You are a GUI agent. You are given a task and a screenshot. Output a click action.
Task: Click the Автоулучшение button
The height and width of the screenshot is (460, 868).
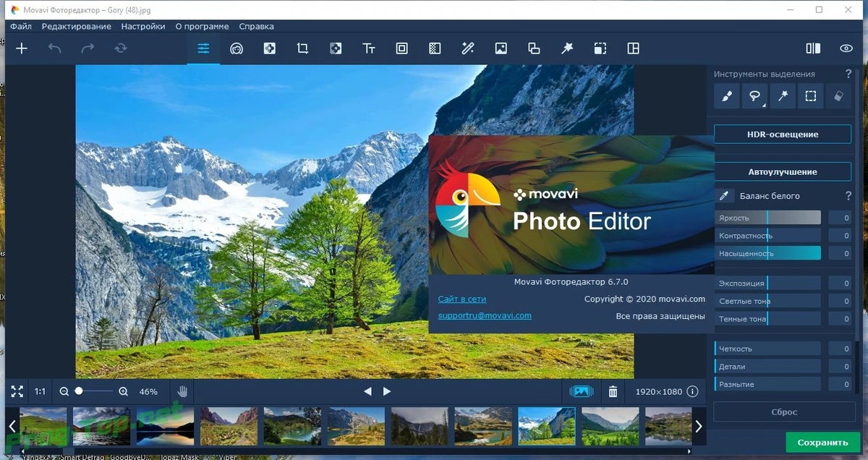pyautogui.click(x=783, y=172)
